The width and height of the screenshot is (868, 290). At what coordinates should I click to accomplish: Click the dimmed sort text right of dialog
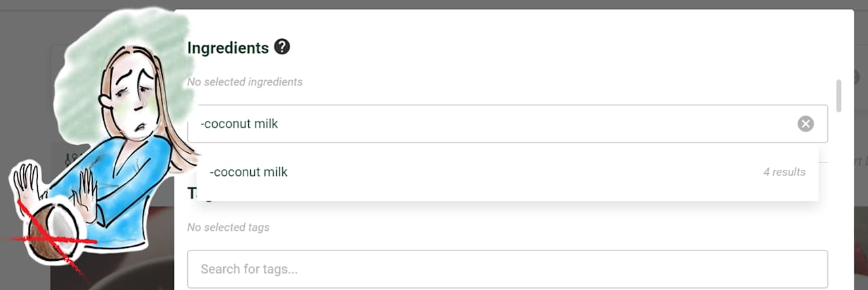(859, 162)
